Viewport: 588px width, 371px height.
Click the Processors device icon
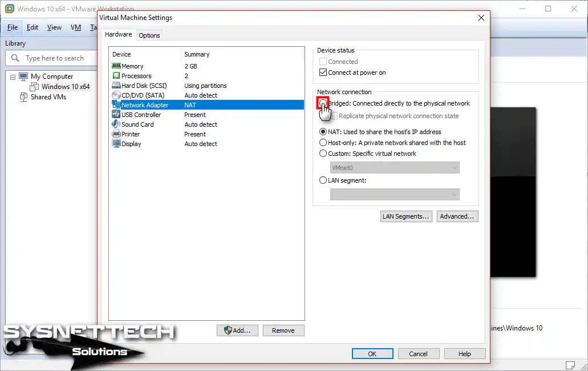116,76
